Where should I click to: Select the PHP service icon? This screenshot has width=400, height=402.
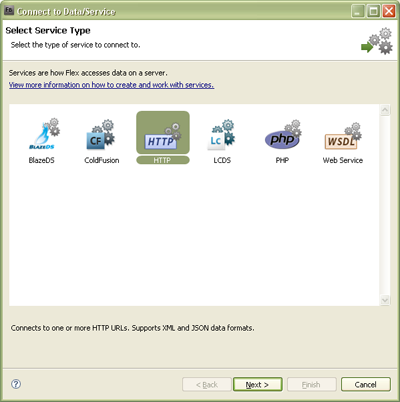[283, 135]
